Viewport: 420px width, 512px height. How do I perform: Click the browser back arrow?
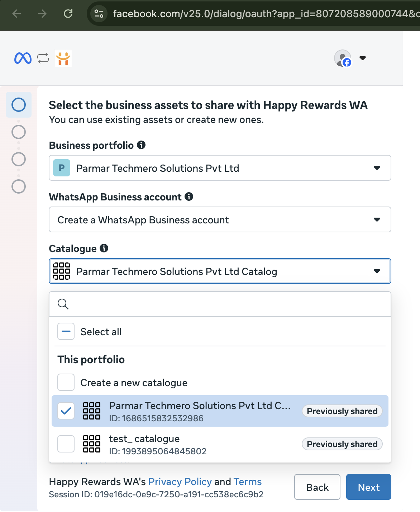pyautogui.click(x=16, y=14)
